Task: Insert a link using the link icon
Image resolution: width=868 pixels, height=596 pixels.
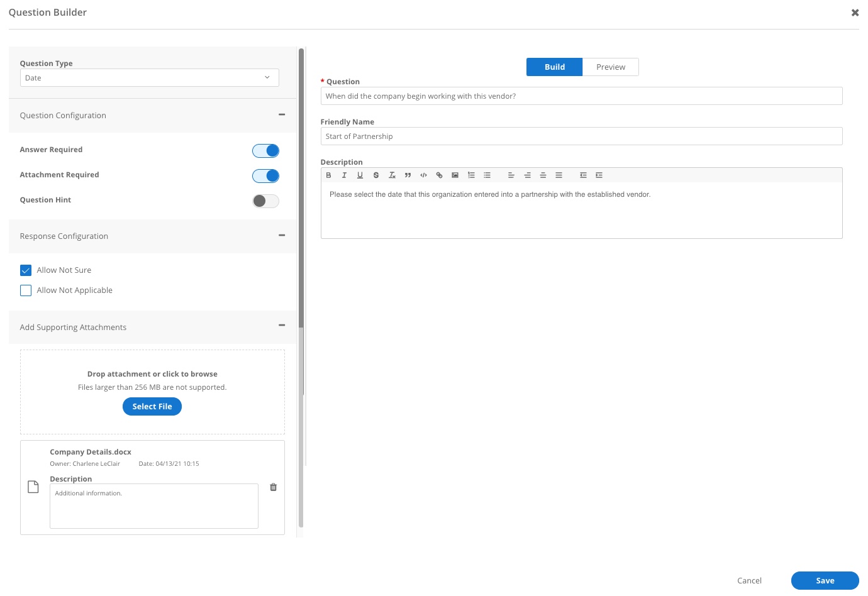Action: [x=439, y=175]
